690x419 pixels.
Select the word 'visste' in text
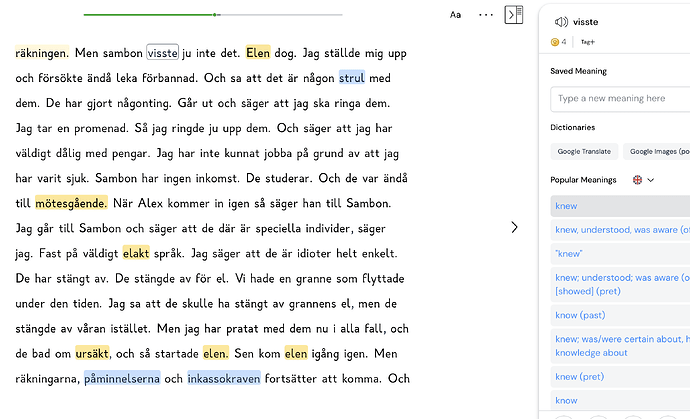pos(162,53)
